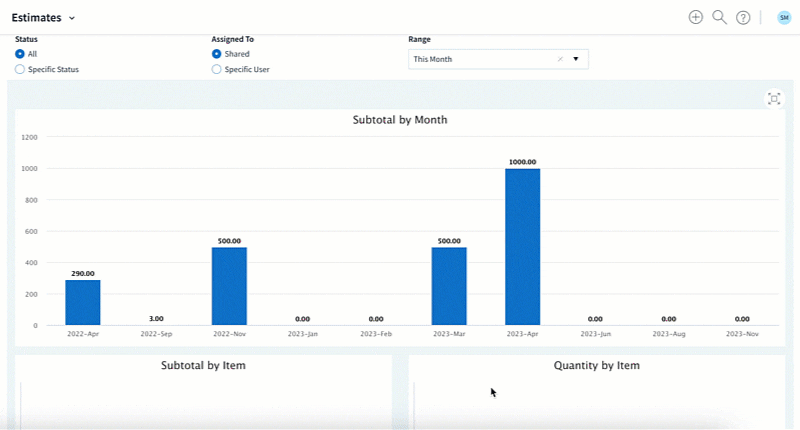800x430 pixels.
Task: Open the Range dropdown arrow
Action: (x=576, y=59)
